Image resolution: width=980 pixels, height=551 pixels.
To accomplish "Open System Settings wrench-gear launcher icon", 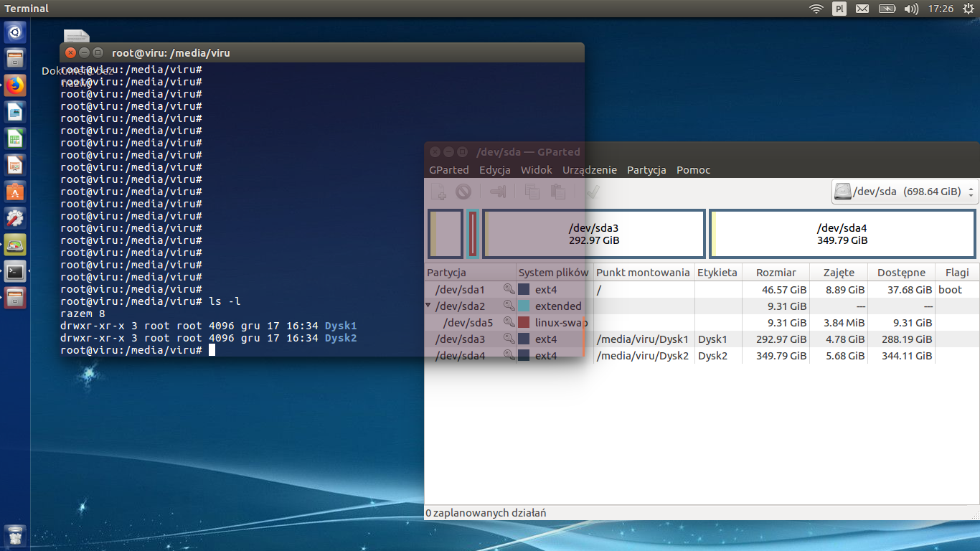I will (x=15, y=218).
